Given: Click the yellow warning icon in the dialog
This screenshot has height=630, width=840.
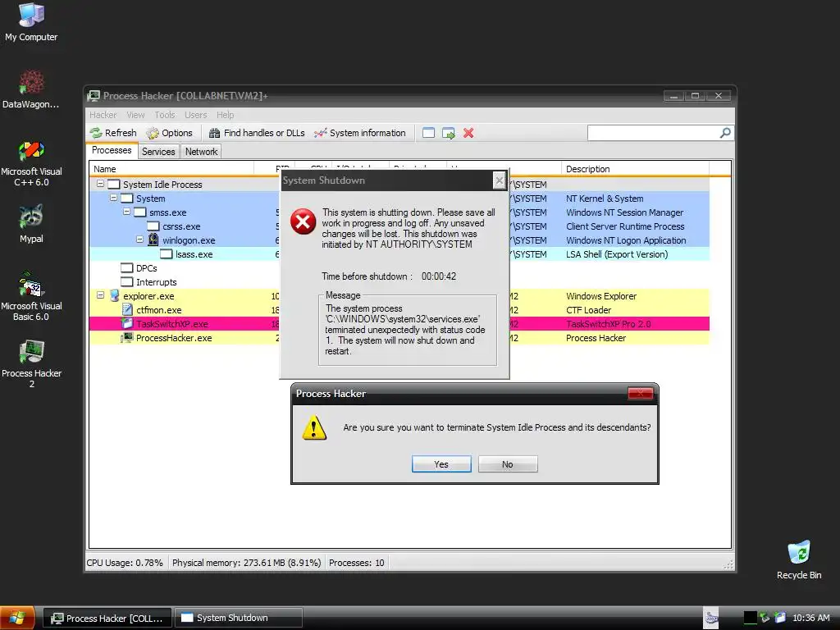Looking at the screenshot, I should (314, 427).
